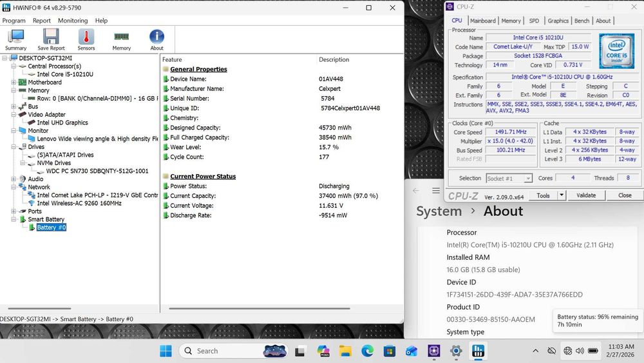Open the About info icon in HWiNFO
Image resolution: width=644 pixels, height=363 pixels.
156,40
